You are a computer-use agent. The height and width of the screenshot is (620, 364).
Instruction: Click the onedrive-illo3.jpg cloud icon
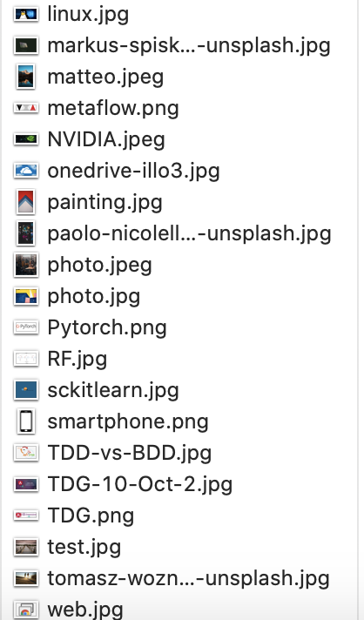click(26, 171)
